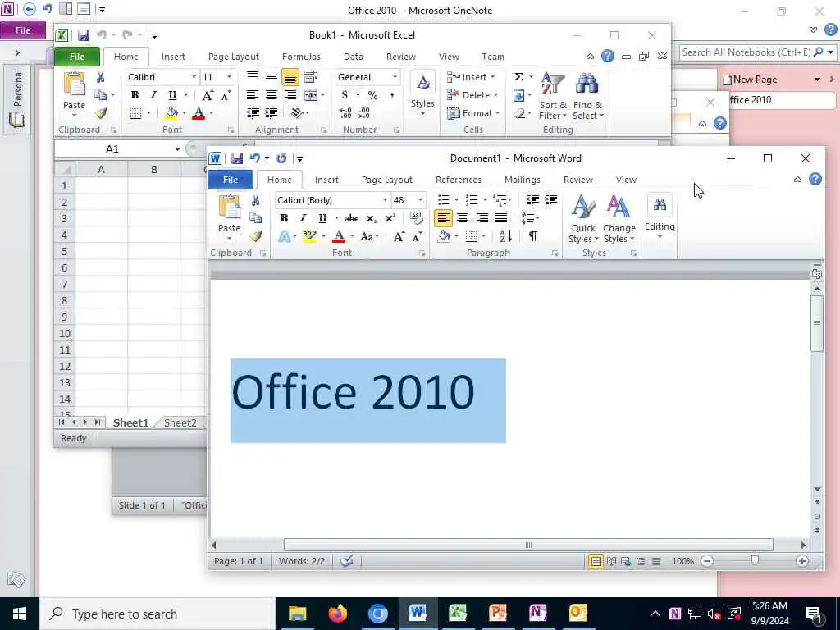Click Excel Increase Decimal icon
Image resolution: width=840 pixels, height=630 pixels.
[345, 113]
